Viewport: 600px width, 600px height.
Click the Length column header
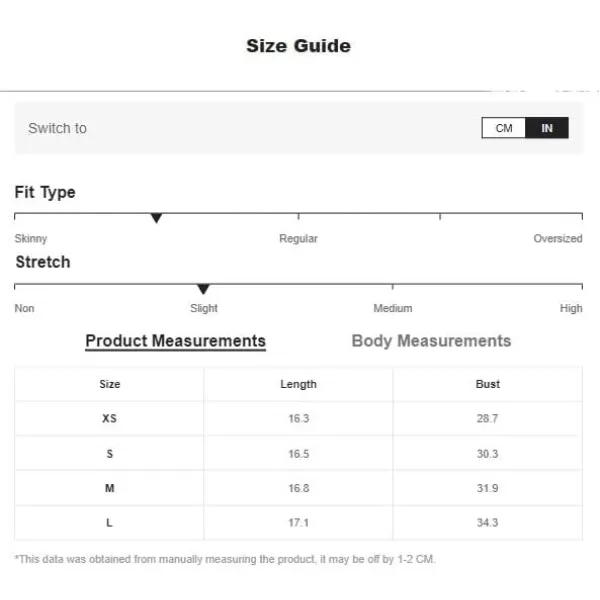(298, 384)
